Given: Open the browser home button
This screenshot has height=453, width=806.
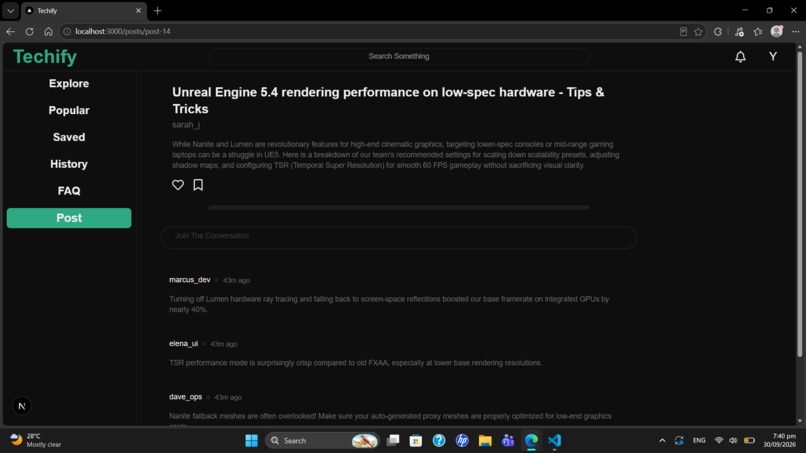Looking at the screenshot, I should 48,31.
